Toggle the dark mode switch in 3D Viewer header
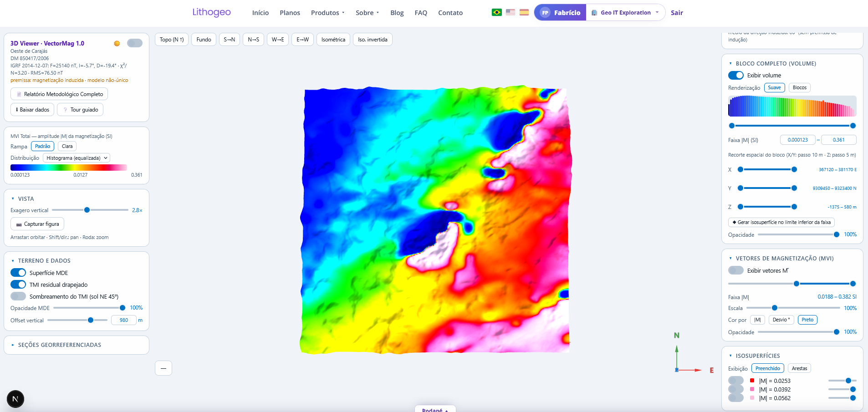Viewport: 868px width, 412px height. point(135,43)
